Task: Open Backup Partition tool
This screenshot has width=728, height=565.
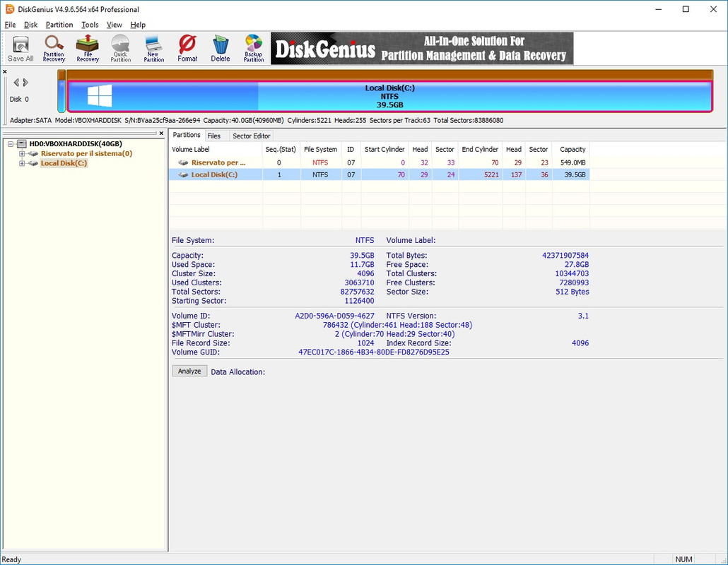Action: (x=254, y=49)
